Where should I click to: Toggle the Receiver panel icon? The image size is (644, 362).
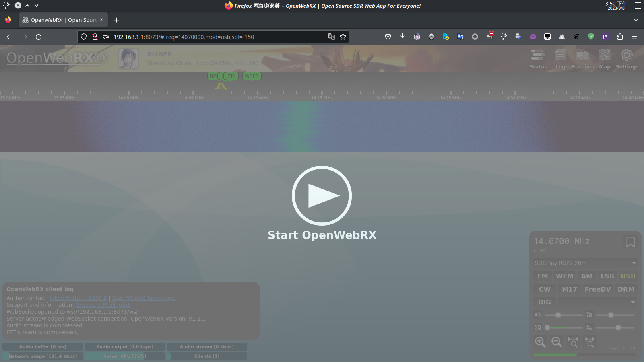tap(583, 59)
